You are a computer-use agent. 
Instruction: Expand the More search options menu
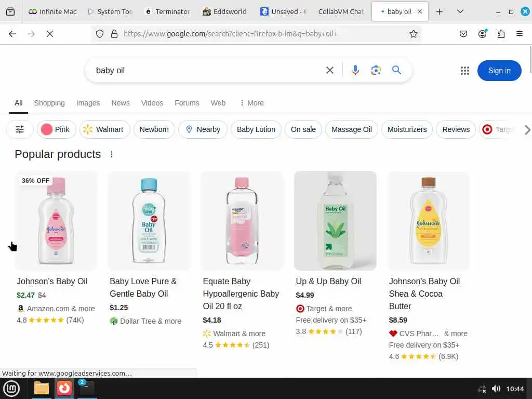[252, 103]
